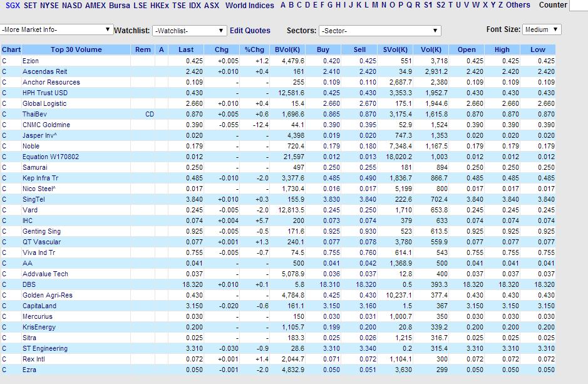Open QT Vascular stock quote
The width and height of the screenshot is (588, 384).
[41, 242]
